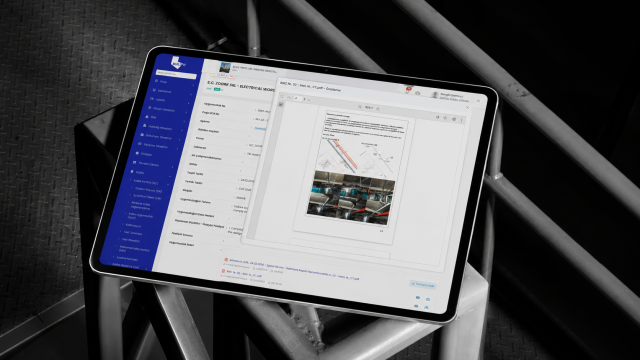Click the company logo atop the blue sidebar
The height and width of the screenshot is (360, 640).
(x=178, y=64)
